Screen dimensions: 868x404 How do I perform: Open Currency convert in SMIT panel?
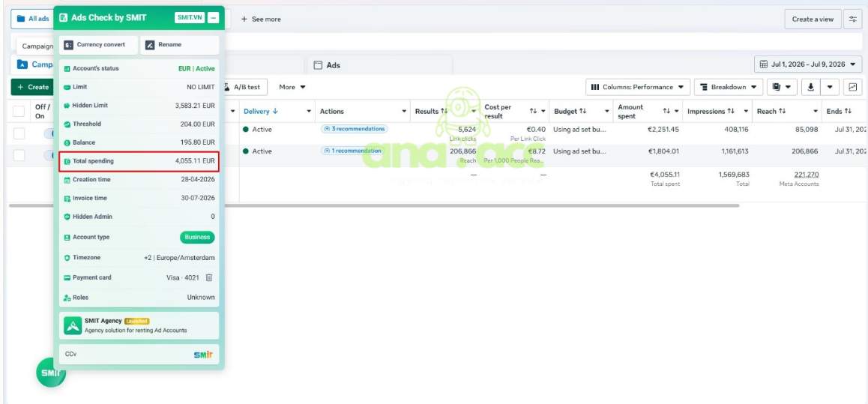point(98,45)
